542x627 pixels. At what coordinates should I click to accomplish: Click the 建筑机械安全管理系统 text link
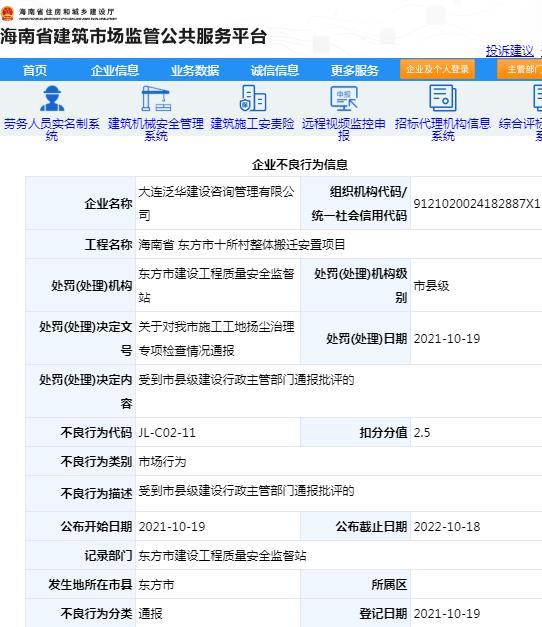click(156, 130)
